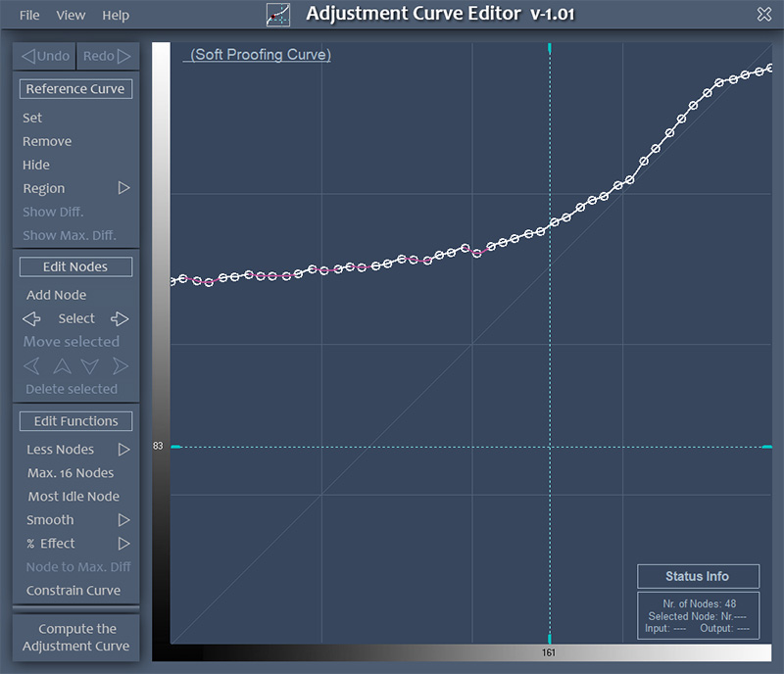Image resolution: width=784 pixels, height=674 pixels.
Task: Click the left cyan marker of the horizontal guide
Action: [176, 447]
